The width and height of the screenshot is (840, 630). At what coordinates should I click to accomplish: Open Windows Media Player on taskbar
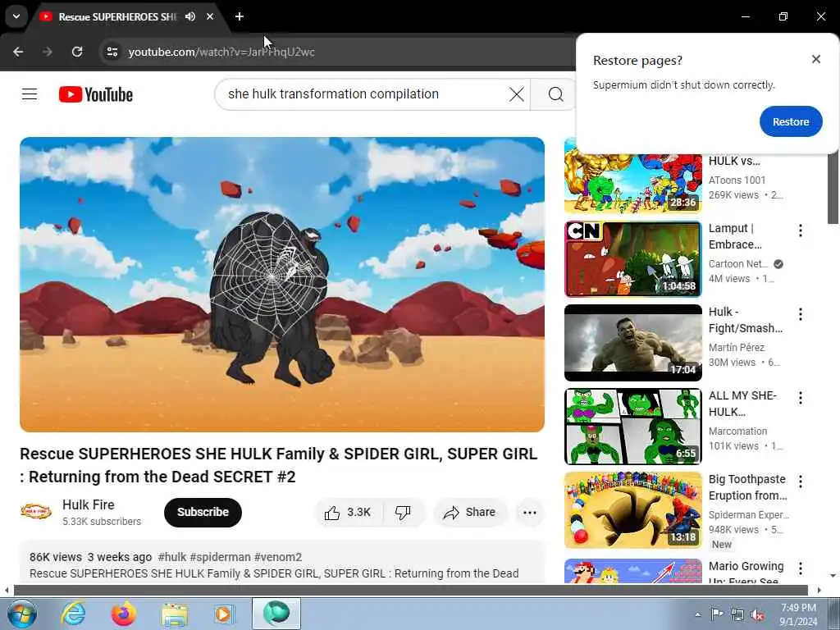coord(225,614)
